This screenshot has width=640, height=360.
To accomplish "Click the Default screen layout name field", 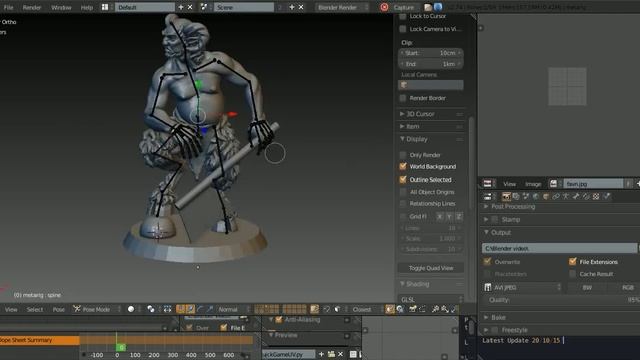I will (x=145, y=7).
